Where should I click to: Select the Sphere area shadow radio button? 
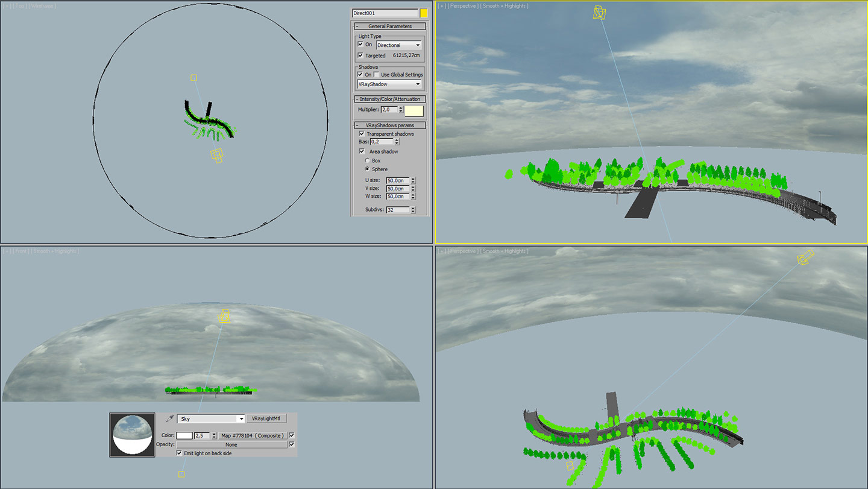368,169
